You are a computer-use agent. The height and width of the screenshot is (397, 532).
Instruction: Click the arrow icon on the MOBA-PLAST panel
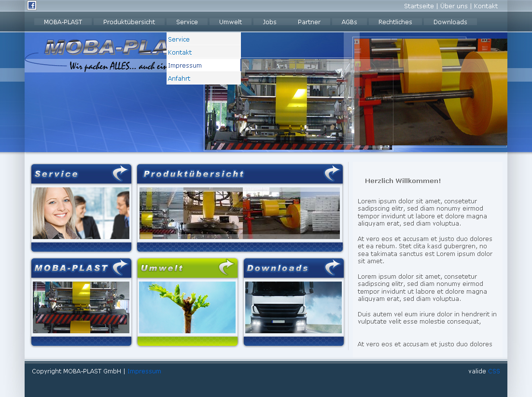coord(120,268)
